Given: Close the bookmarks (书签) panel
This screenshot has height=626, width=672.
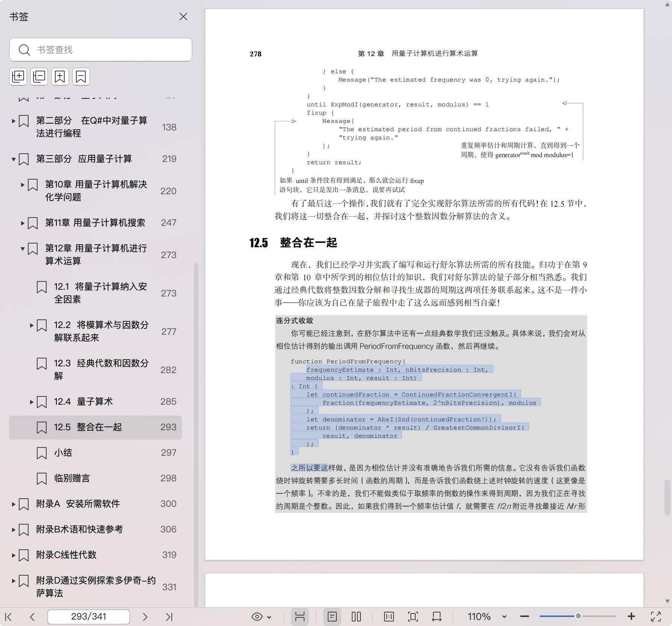Looking at the screenshot, I should [183, 17].
